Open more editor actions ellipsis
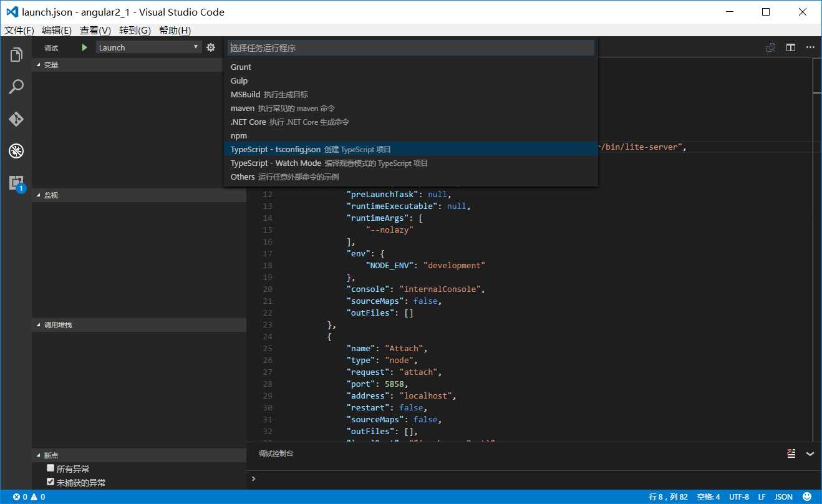Image resolution: width=822 pixels, height=504 pixels. tap(810, 47)
